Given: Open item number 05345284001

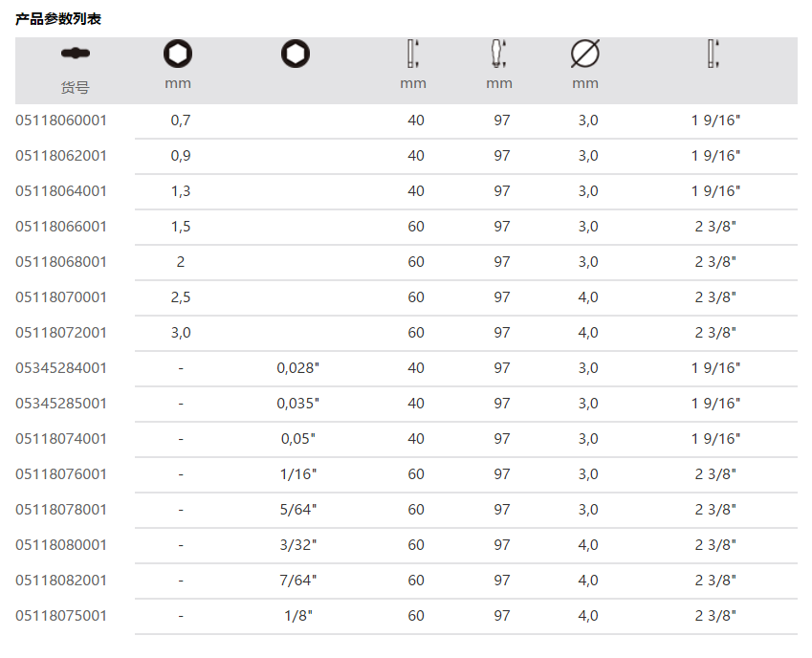Looking at the screenshot, I should pyautogui.click(x=61, y=368).
